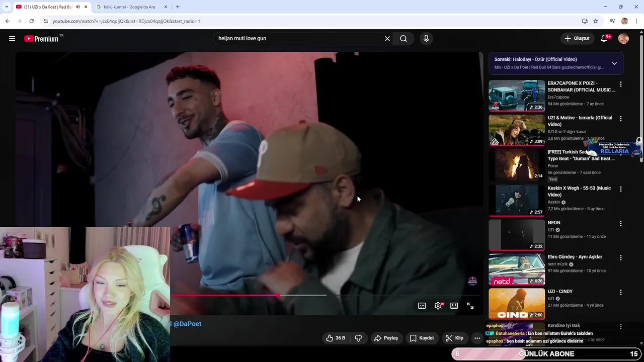The width and height of the screenshot is (644, 362).
Task: Run search with magnifier button
Action: [404, 39]
